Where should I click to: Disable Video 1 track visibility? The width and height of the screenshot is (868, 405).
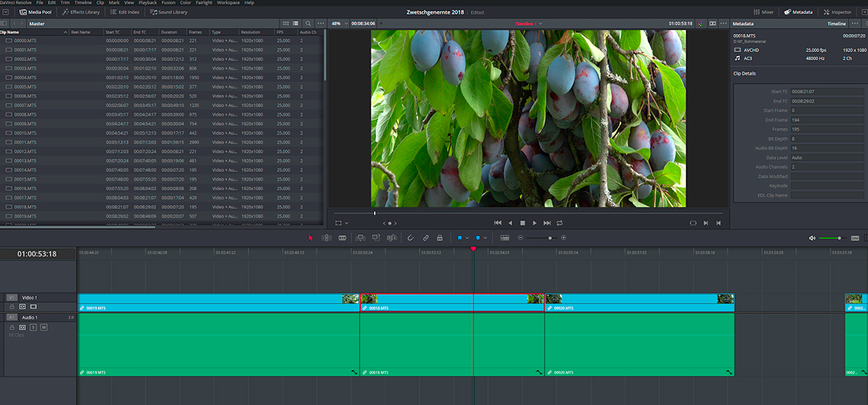(33, 307)
